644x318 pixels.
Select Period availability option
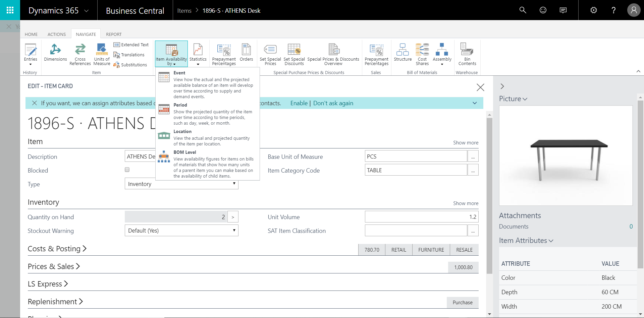point(207,114)
